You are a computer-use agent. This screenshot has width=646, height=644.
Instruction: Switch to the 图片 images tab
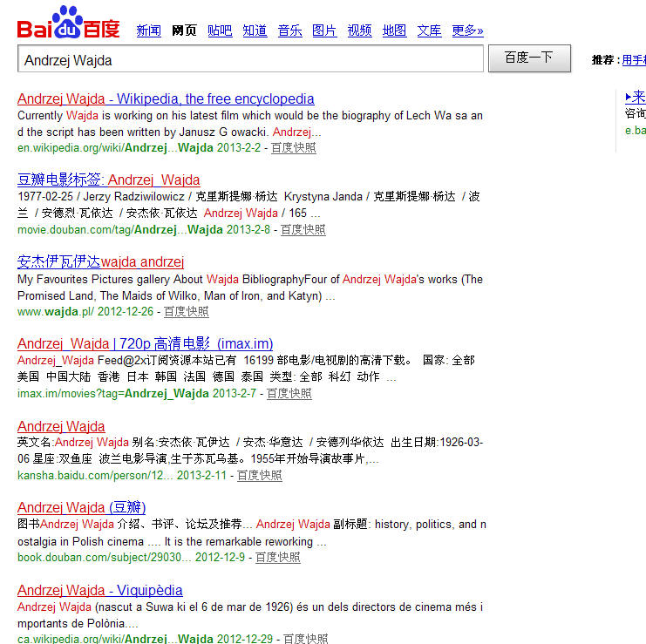pyautogui.click(x=324, y=31)
